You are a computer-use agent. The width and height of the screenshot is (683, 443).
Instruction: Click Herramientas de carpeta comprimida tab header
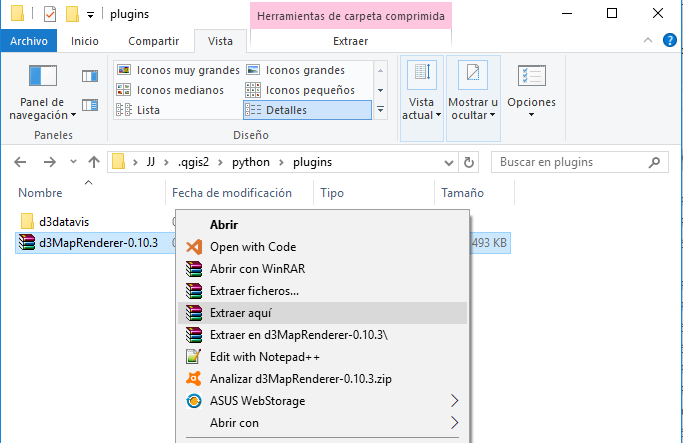click(x=351, y=16)
